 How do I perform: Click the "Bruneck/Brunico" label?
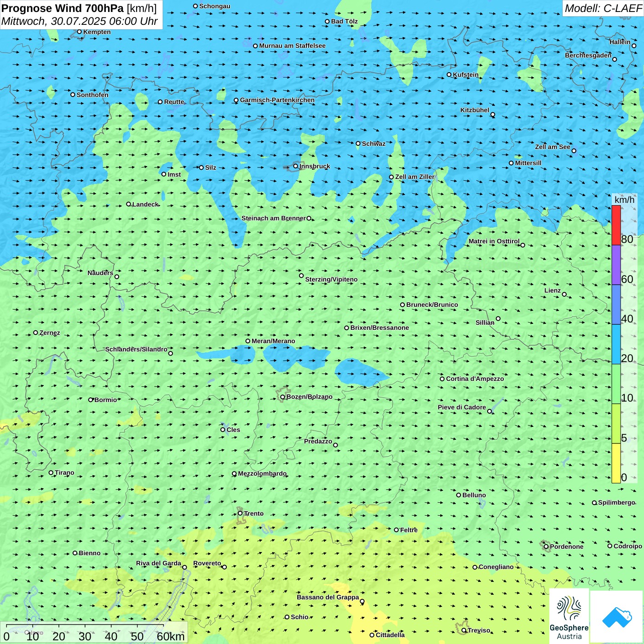tap(432, 305)
